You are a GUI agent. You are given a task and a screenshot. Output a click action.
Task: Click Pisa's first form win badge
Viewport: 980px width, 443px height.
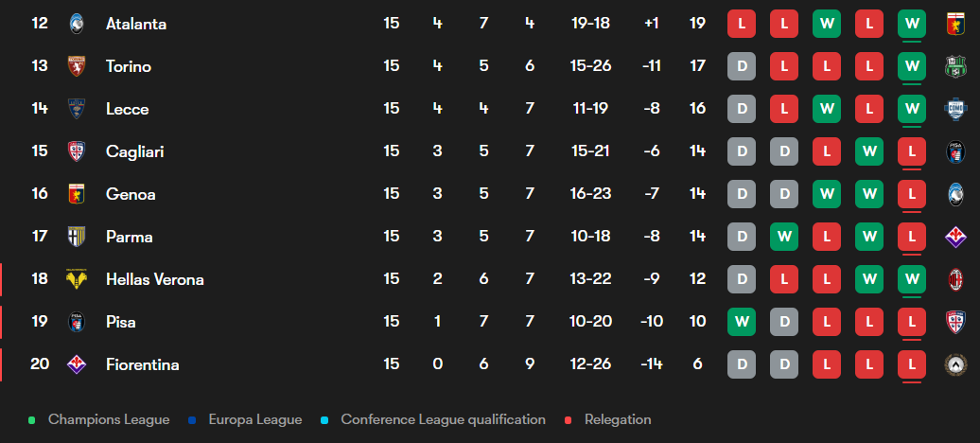742,322
